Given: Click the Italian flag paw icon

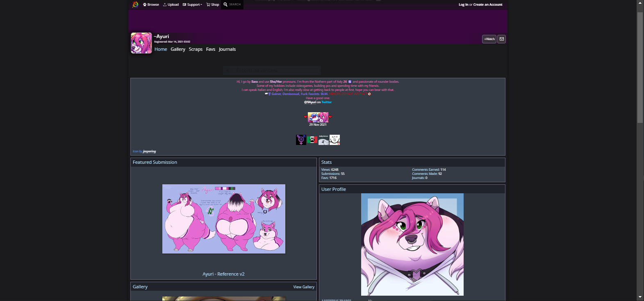Looking at the screenshot, I should (x=312, y=140).
